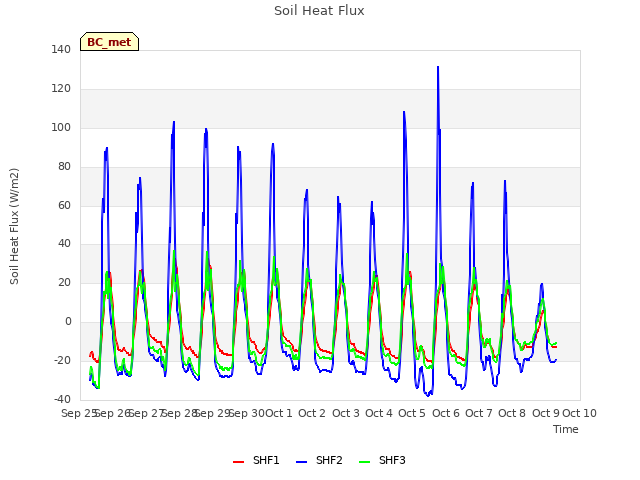Click the 100 y-axis tick label

(61, 127)
